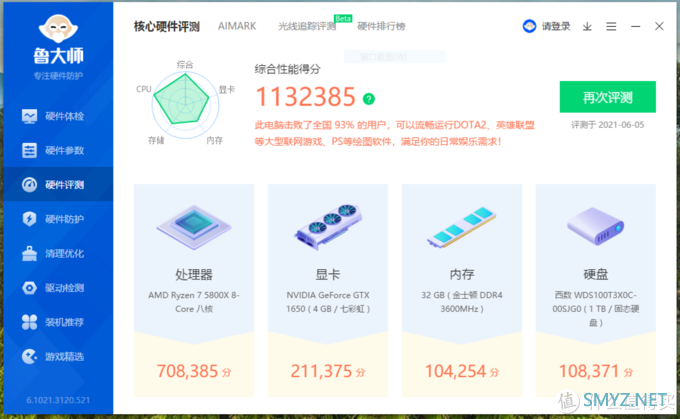Click the 显卡 card title

[x=328, y=274]
